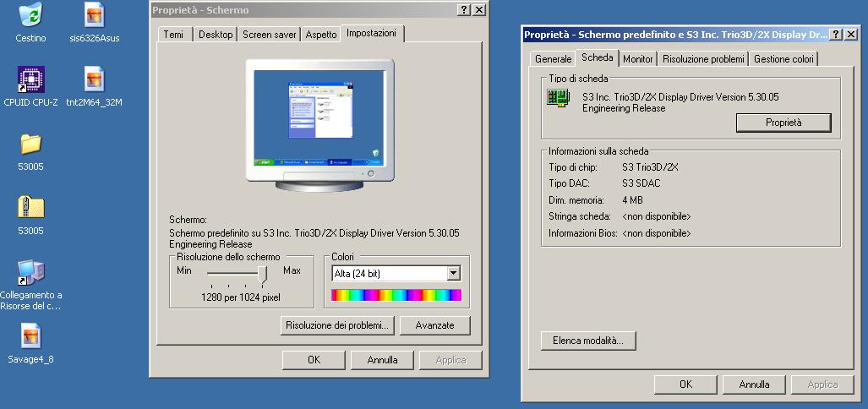Click OK in the S3 Trio3D properties window

point(685,384)
